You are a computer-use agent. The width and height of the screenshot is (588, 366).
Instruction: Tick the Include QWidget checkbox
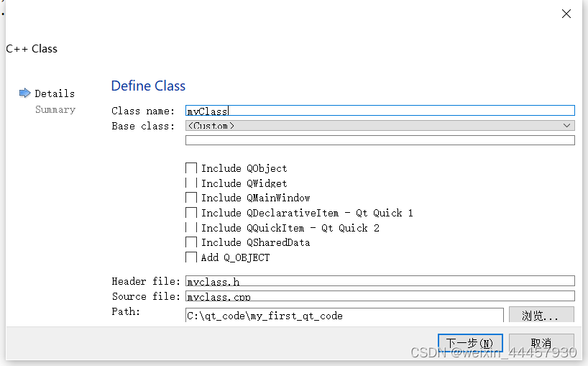(x=191, y=183)
